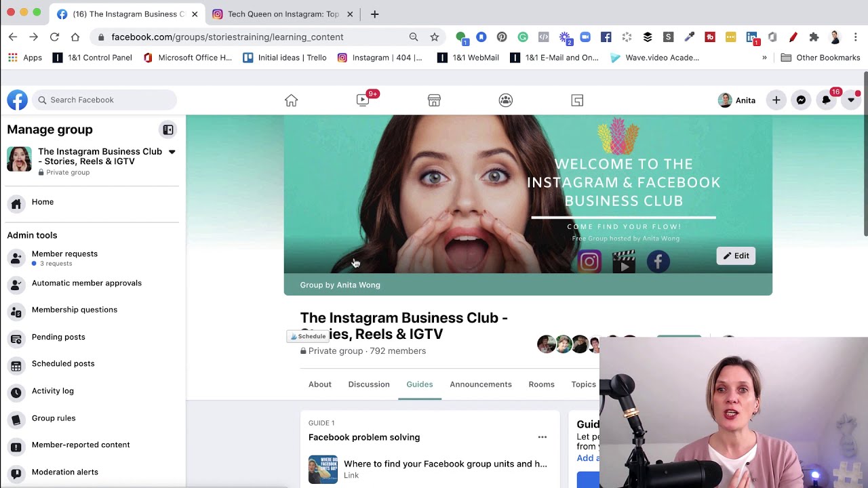Bookmark this page with star icon
The height and width of the screenshot is (488, 868).
pos(435,37)
